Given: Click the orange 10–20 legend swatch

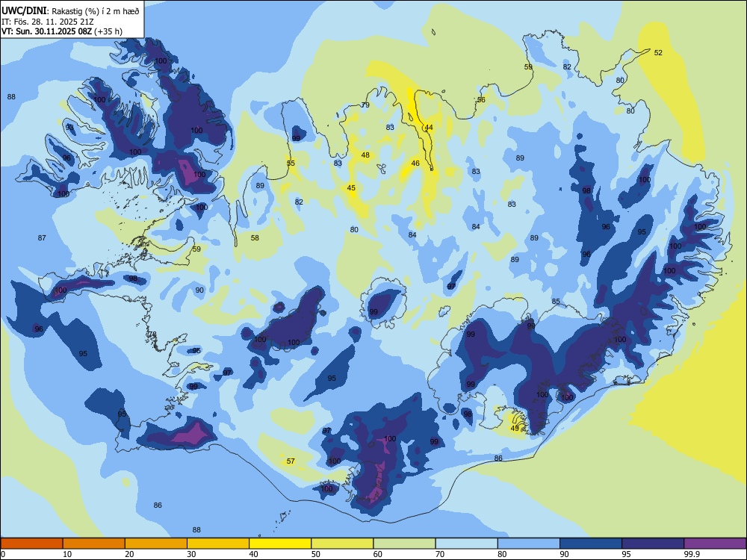Looking at the screenshot, I should (94, 544).
